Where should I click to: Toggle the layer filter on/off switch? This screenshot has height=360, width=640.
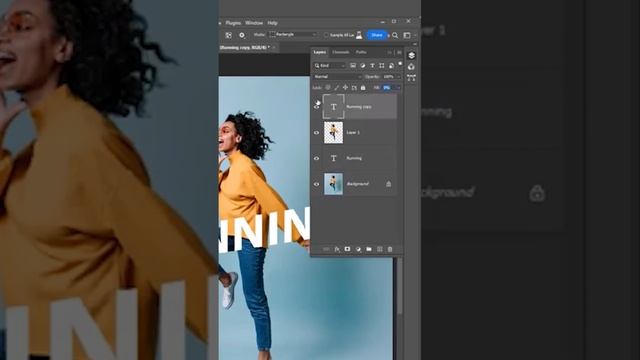(400, 64)
